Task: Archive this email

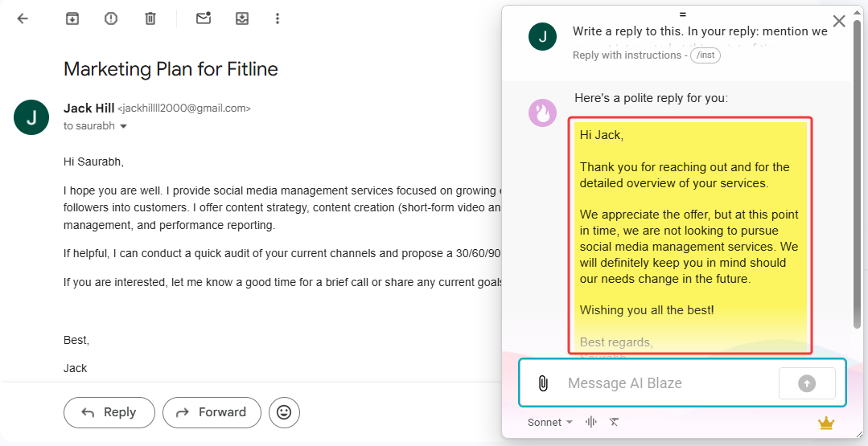Action: 72,18
